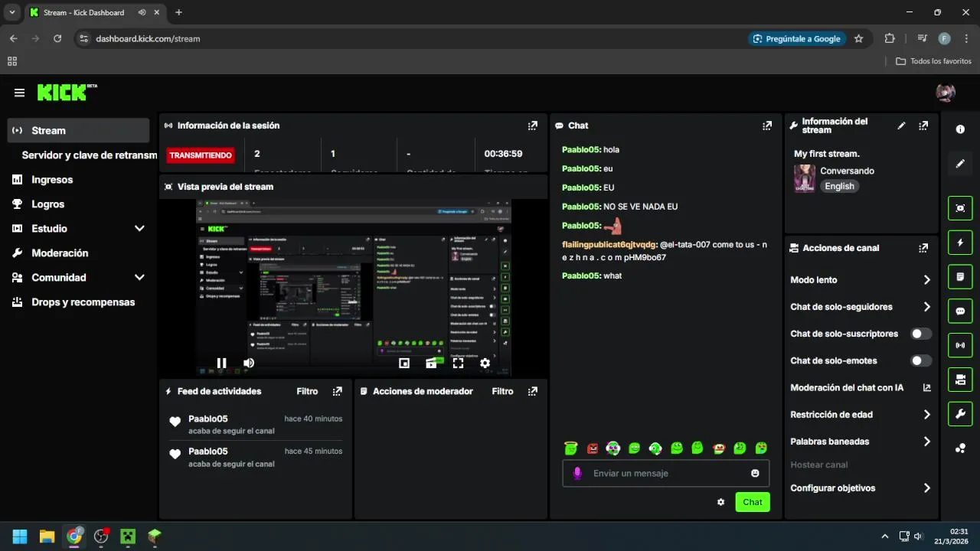
Task: Open chat settings gear next to Chat button
Action: [x=720, y=502]
